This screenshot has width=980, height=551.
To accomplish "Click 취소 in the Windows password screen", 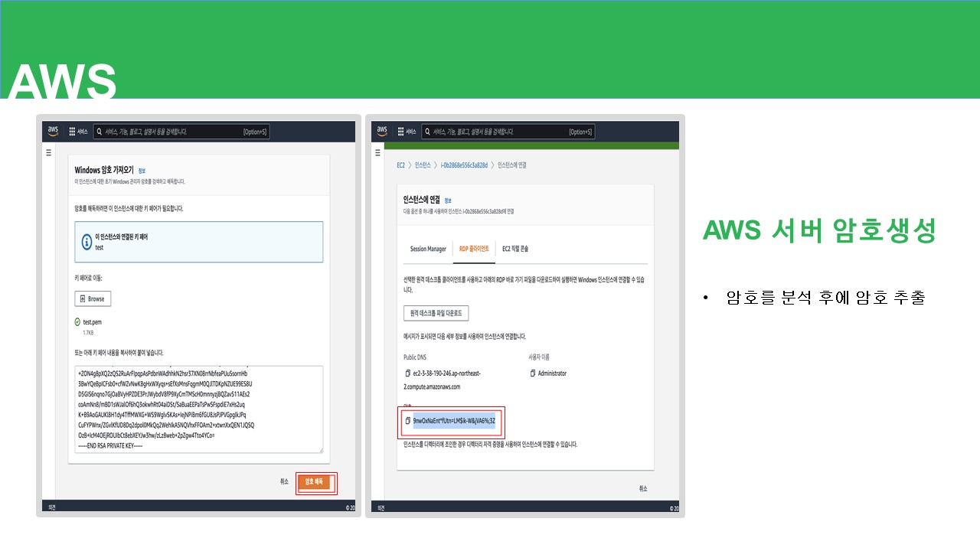I will pyautogui.click(x=284, y=482).
